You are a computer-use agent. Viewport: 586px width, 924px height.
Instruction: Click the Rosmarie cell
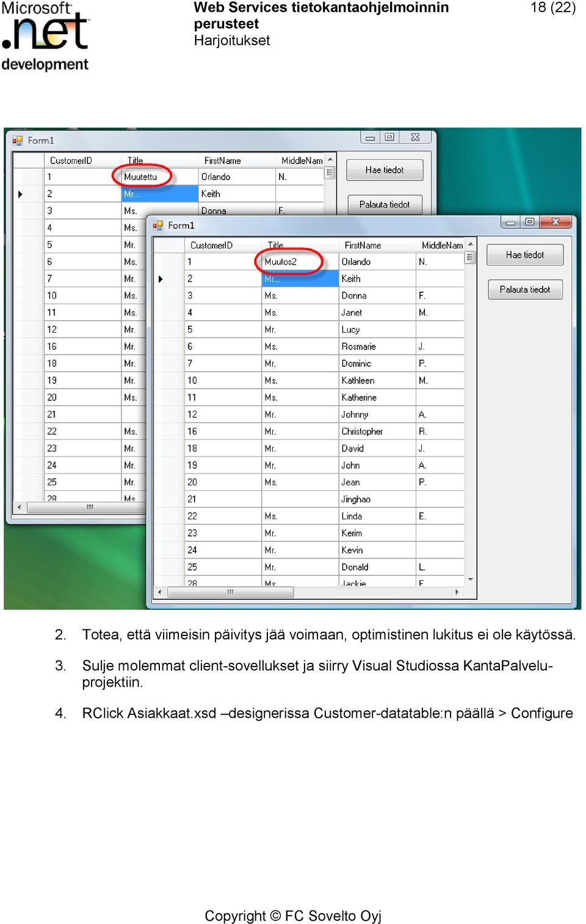click(377, 347)
